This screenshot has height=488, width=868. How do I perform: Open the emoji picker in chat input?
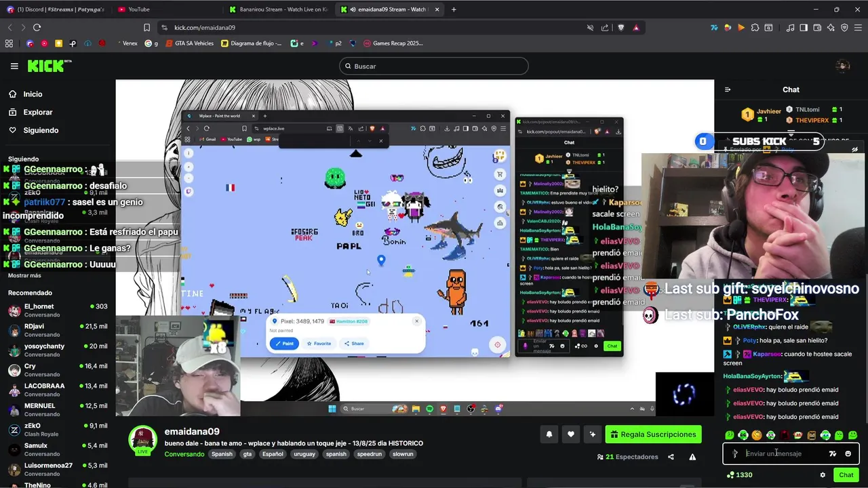pos(848,453)
